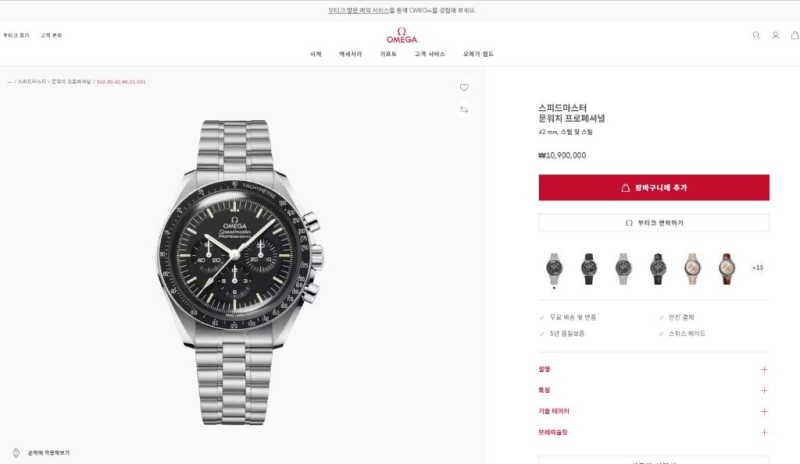
Task: Click the 부티크 연락하기 button
Action: pyautogui.click(x=654, y=223)
